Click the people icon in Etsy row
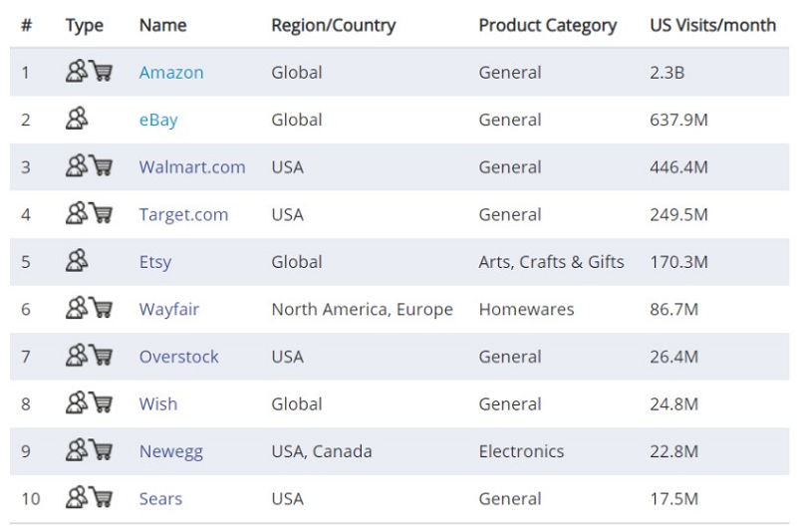 pos(78,261)
